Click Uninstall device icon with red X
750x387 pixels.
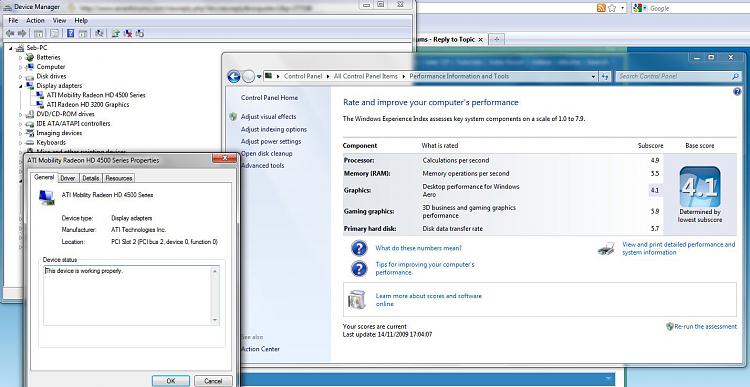pos(128,33)
